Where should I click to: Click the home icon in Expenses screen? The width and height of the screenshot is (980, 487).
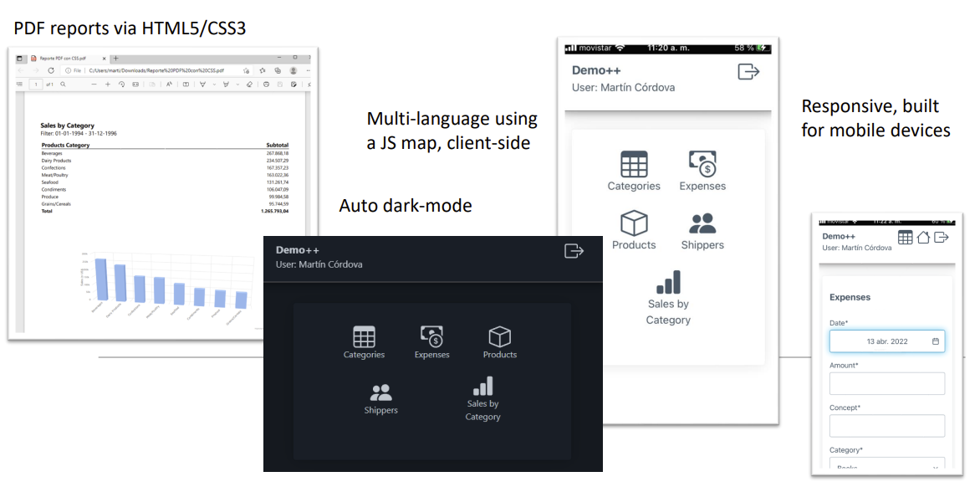pyautogui.click(x=923, y=238)
